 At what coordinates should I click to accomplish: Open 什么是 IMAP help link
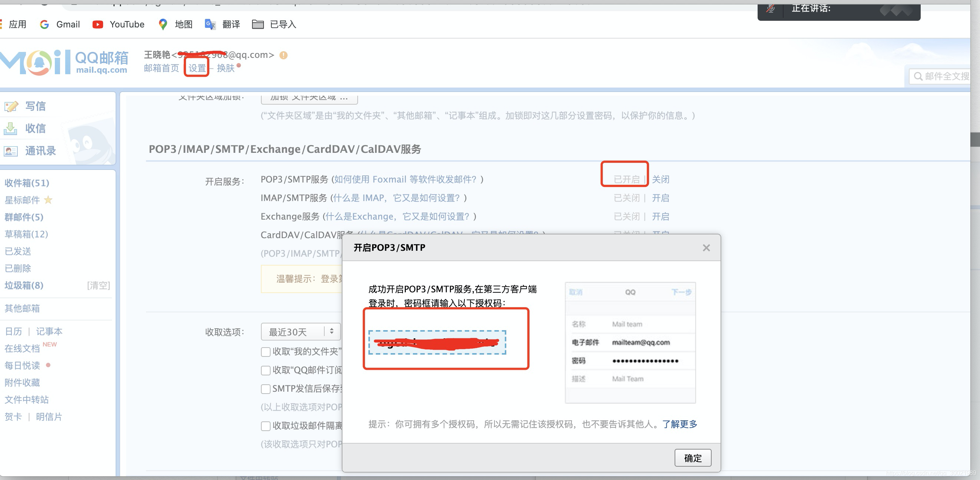pos(397,198)
